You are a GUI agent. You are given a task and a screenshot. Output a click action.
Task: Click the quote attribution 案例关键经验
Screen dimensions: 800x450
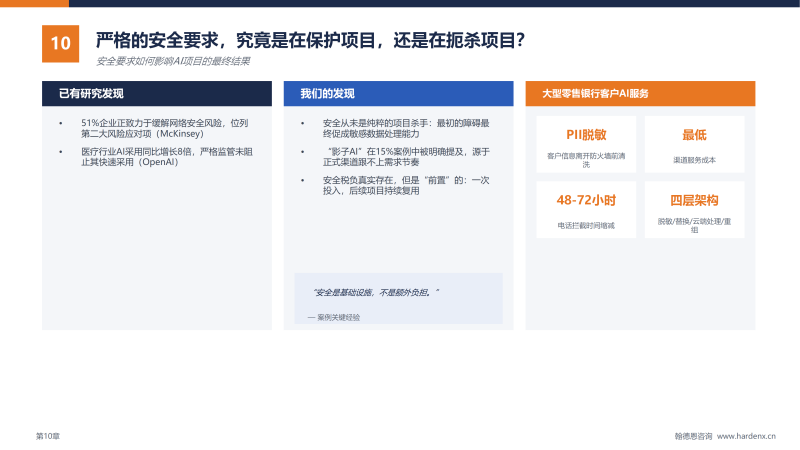(x=334, y=317)
